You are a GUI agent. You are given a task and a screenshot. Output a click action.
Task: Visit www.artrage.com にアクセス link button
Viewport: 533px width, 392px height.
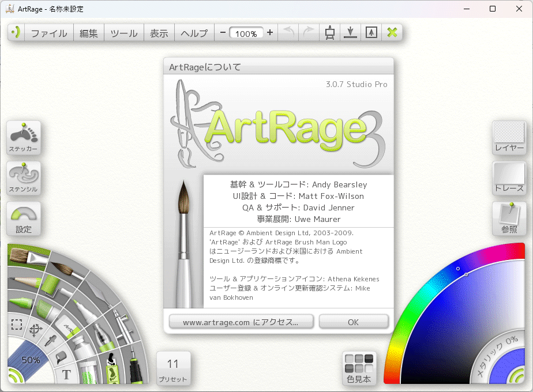pos(241,322)
